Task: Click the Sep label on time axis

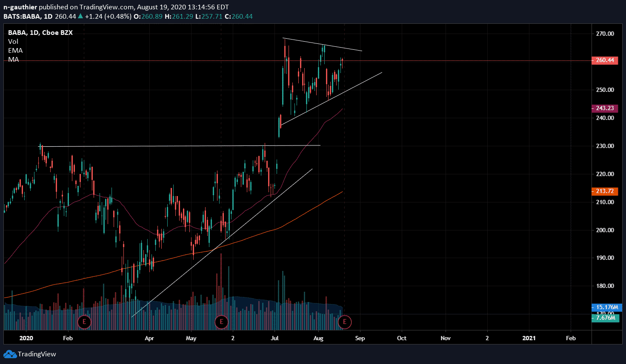Action: pyautogui.click(x=360, y=338)
